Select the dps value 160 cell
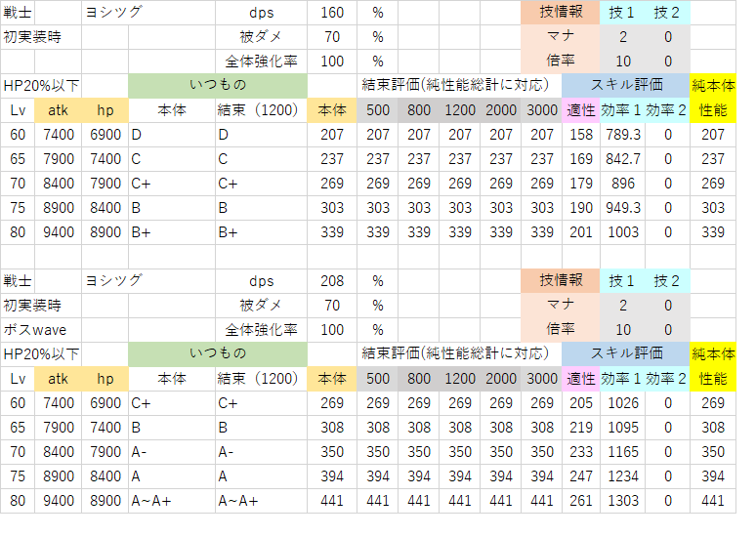Viewport: 756px width, 537px height. (x=332, y=13)
